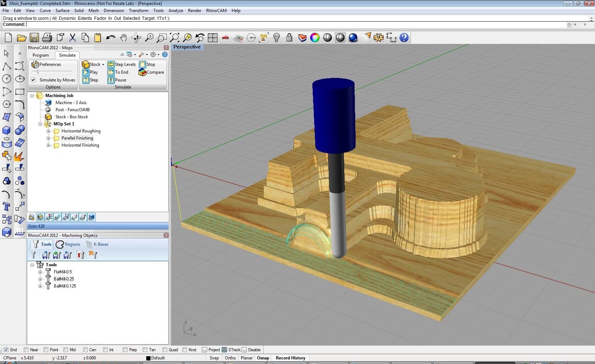Open Help question mark icon
The width and height of the screenshot is (595, 364).
click(x=404, y=38)
